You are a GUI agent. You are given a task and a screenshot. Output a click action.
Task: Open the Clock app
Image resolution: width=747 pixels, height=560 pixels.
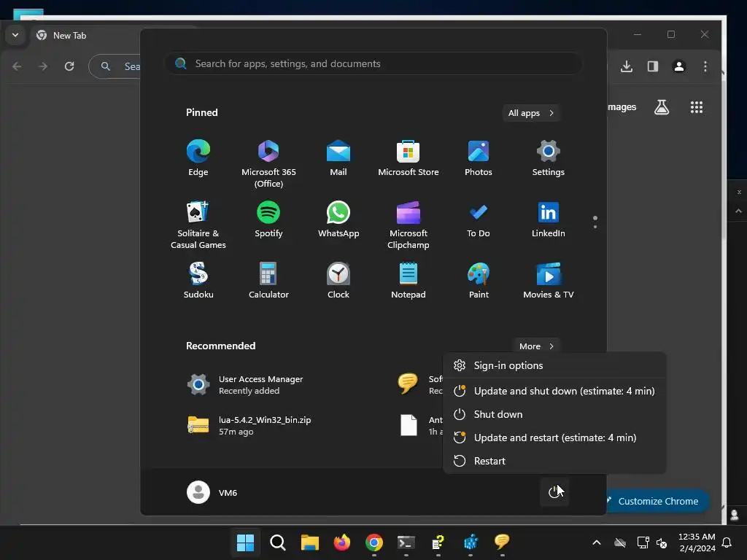tap(338, 281)
